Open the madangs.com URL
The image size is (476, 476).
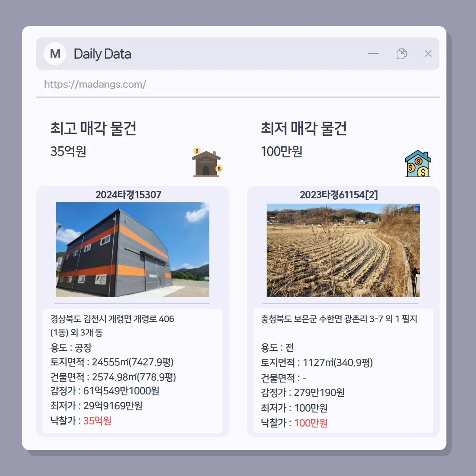tap(95, 84)
